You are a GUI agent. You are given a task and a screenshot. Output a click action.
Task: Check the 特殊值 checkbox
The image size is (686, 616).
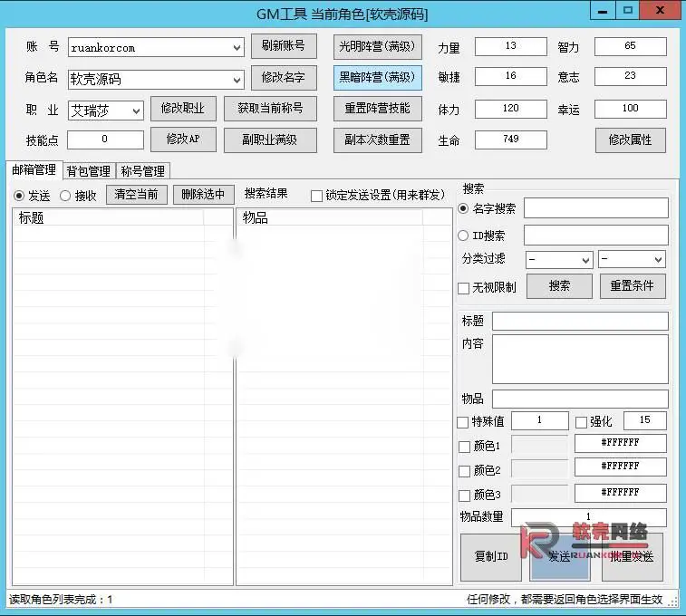(462, 422)
